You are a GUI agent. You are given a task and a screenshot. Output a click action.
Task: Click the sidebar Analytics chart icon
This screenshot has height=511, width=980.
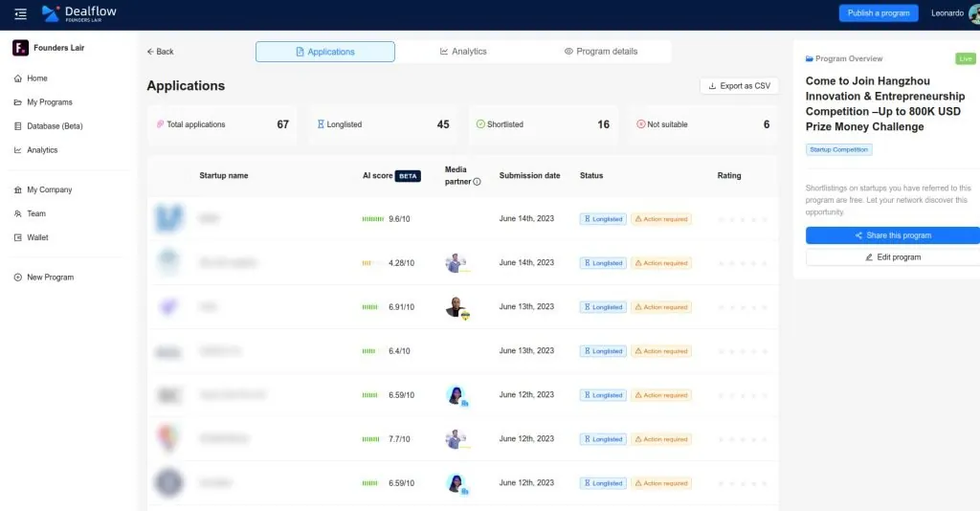[x=17, y=150]
